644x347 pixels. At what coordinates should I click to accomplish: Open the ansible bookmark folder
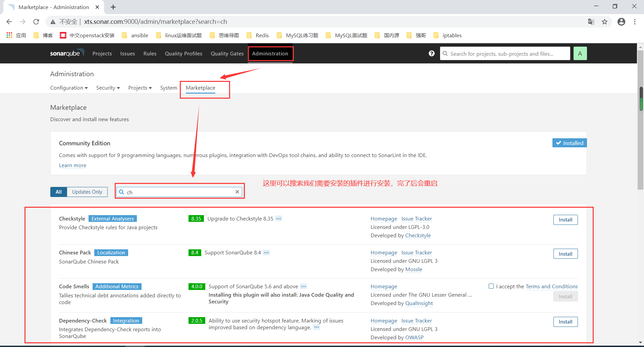135,35
